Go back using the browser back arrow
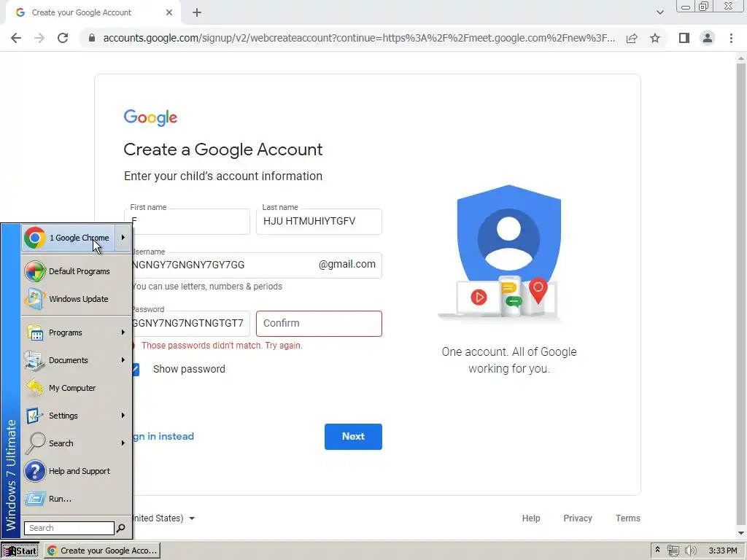The image size is (747, 560). pyautogui.click(x=16, y=38)
